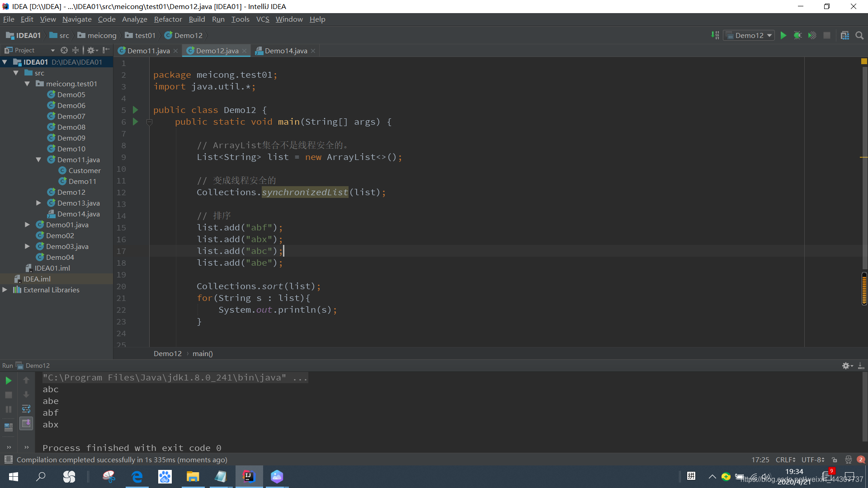This screenshot has height=488, width=868.
Task: Hide Run panel via download-arrow icon
Action: [861, 366]
